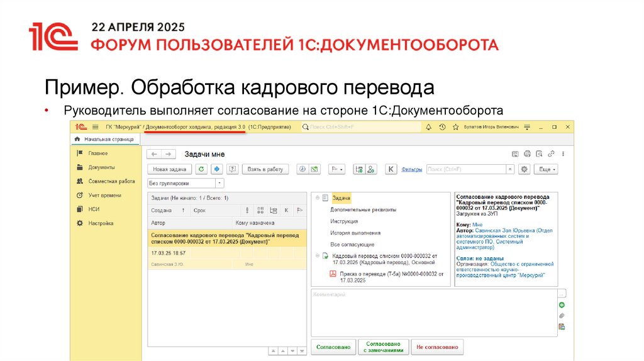The height and width of the screenshot is (361, 644).
Task: Click the Мне recipient link
Action: click(477, 225)
